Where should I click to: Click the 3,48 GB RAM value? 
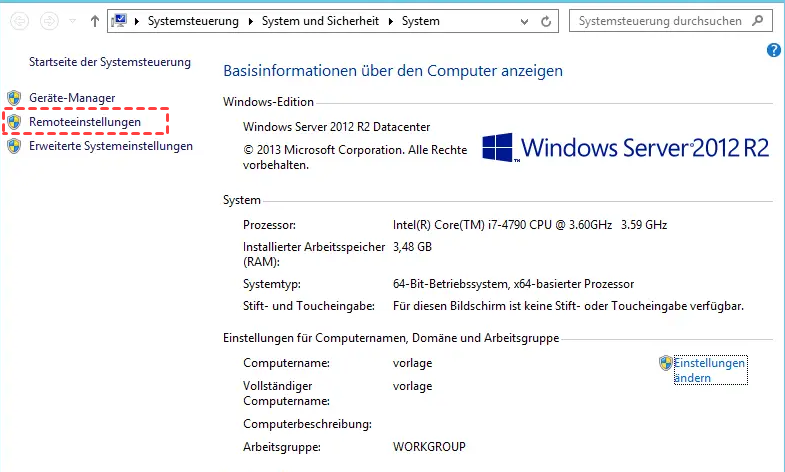click(412, 247)
